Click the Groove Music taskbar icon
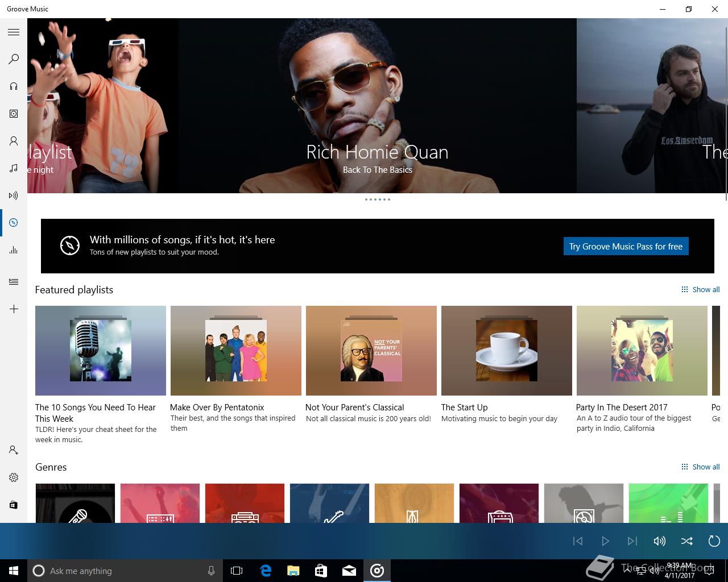728x582 pixels. (377, 571)
